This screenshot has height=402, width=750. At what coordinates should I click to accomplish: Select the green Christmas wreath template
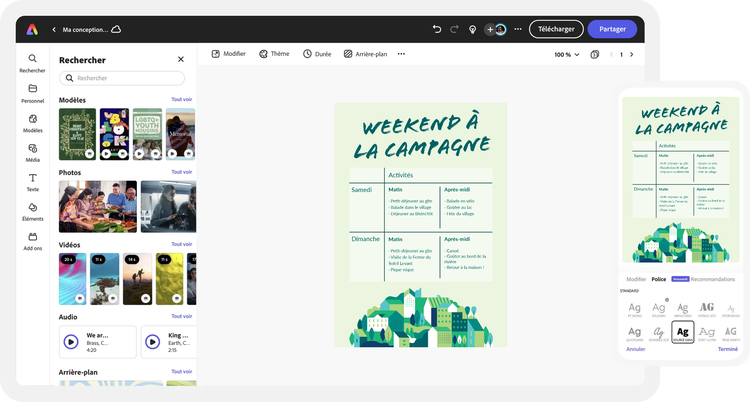click(77, 134)
